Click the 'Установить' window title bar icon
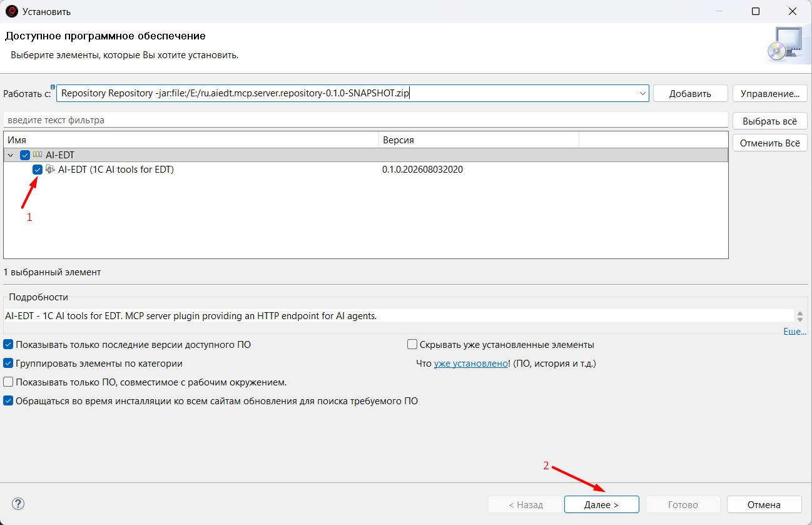812x525 pixels. pyautogui.click(x=11, y=11)
